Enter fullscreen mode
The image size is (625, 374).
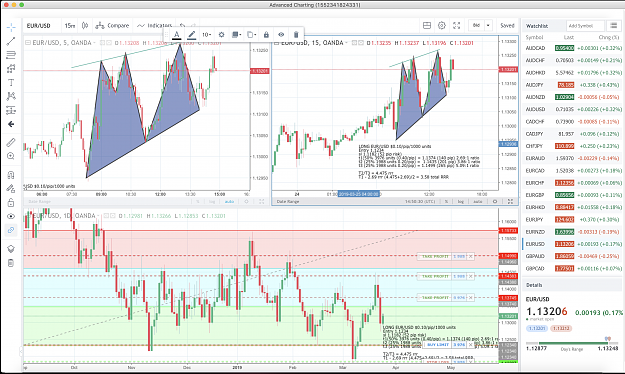tap(457, 26)
